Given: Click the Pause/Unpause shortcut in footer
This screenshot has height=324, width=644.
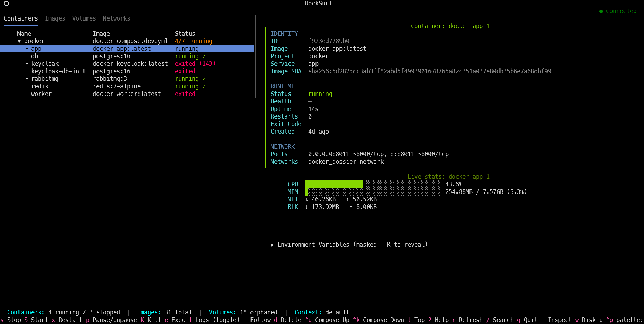Looking at the screenshot, I should click(x=112, y=320).
